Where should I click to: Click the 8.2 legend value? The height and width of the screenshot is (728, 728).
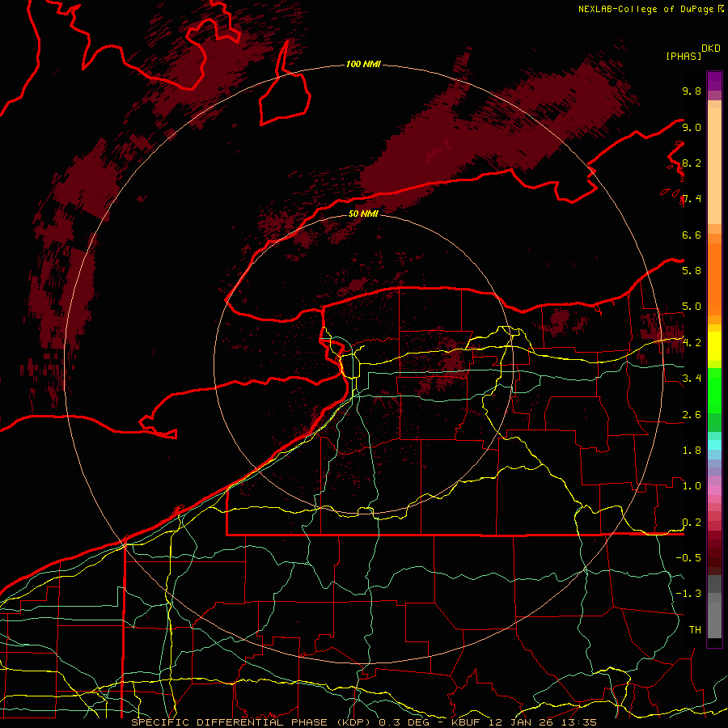692,163
